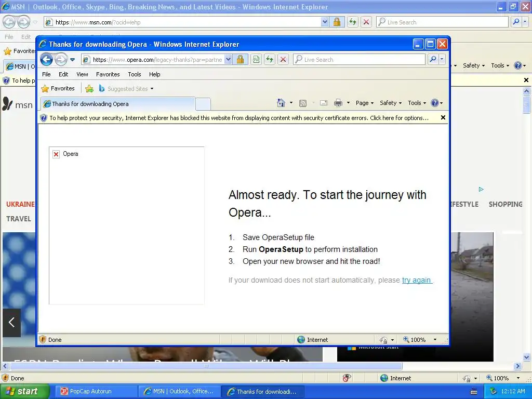Click the previous slide arrow on the MSN page
The image size is (532, 399).
coord(11,322)
